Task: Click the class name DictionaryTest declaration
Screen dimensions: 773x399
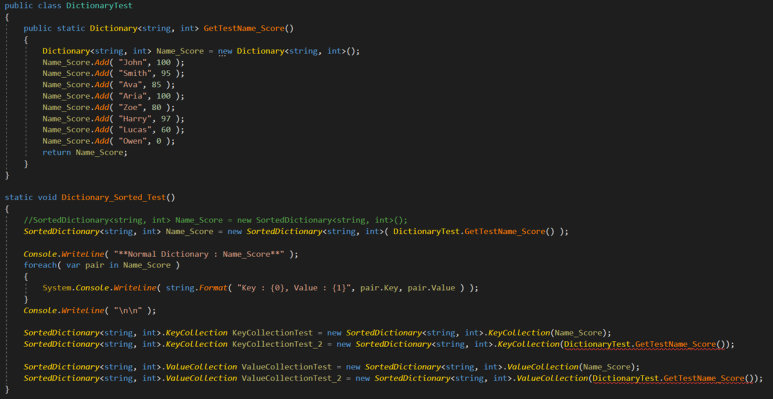Action: click(x=99, y=6)
